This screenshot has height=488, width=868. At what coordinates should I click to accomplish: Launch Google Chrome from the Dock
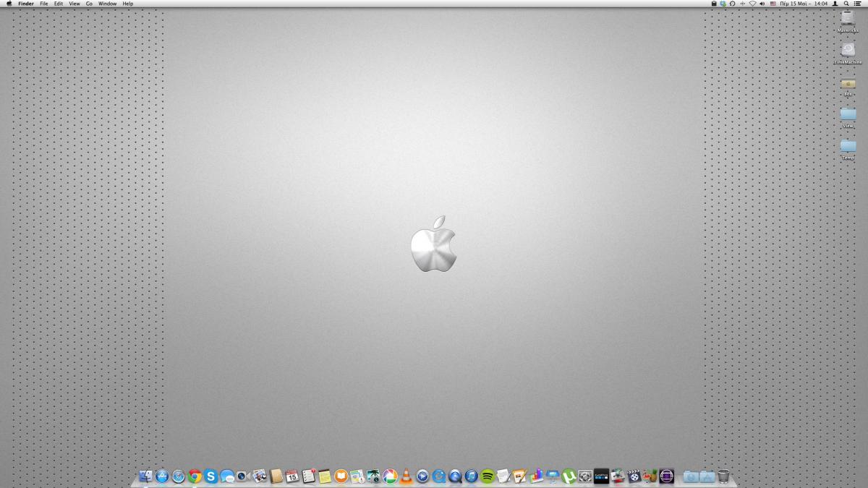pos(195,476)
